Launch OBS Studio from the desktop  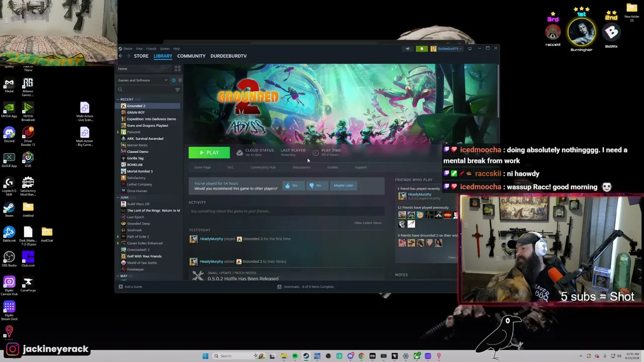click(9, 259)
